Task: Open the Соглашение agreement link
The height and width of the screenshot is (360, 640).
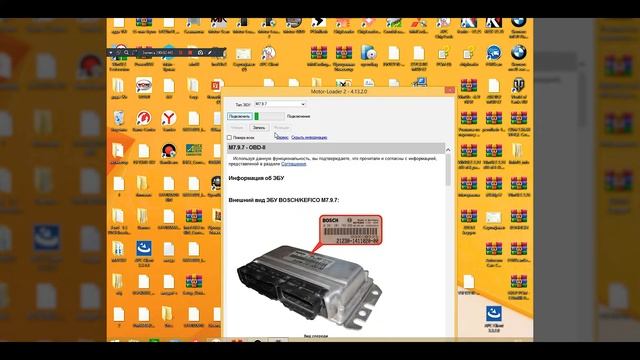Action: click(x=293, y=164)
